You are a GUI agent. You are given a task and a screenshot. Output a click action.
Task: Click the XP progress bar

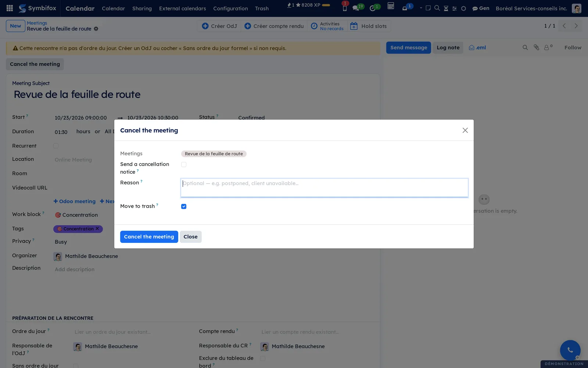pos(326,5)
